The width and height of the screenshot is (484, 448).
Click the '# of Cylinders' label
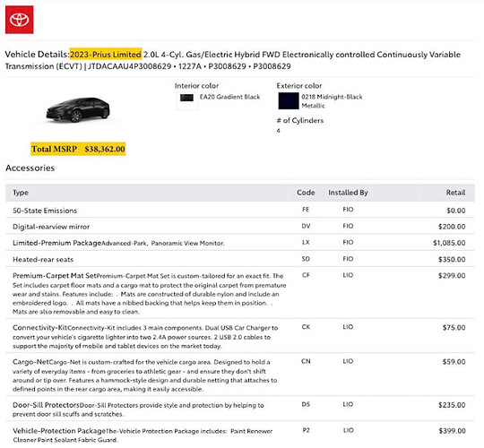(300, 120)
